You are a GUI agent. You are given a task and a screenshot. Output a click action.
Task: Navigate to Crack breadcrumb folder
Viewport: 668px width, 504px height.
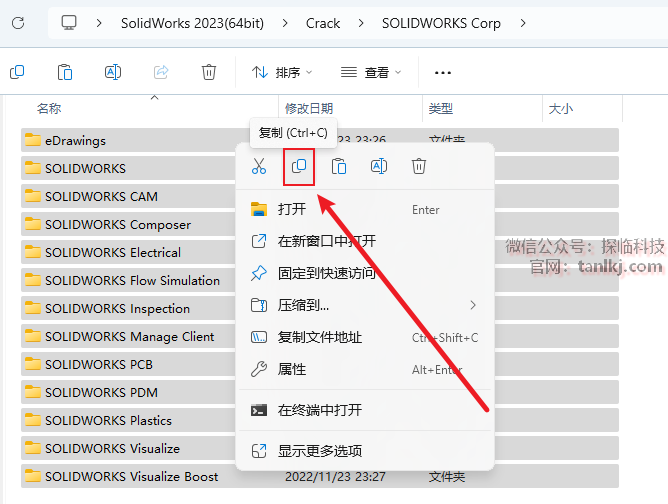[323, 23]
